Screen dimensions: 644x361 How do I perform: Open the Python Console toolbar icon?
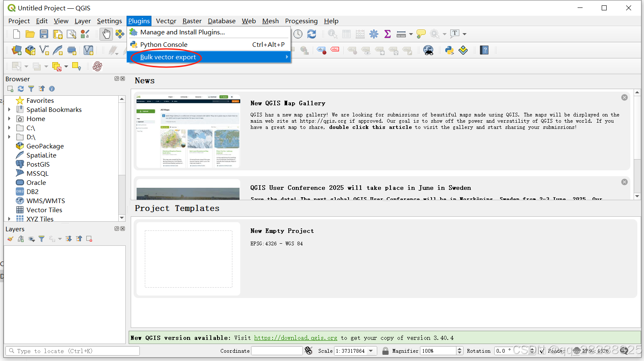(449, 51)
